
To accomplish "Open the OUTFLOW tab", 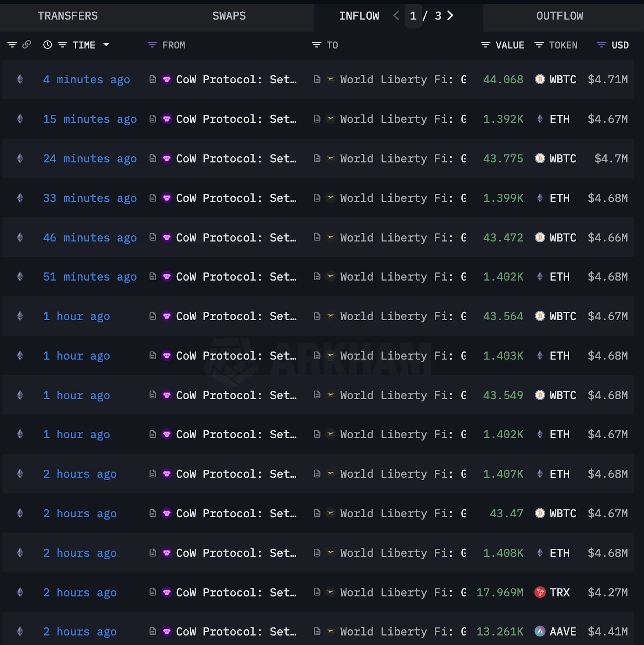I will (559, 16).
